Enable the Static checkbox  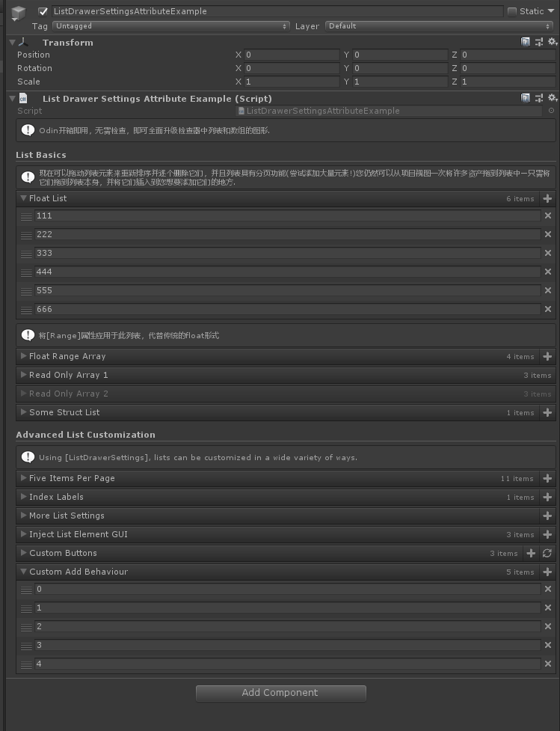click(512, 11)
